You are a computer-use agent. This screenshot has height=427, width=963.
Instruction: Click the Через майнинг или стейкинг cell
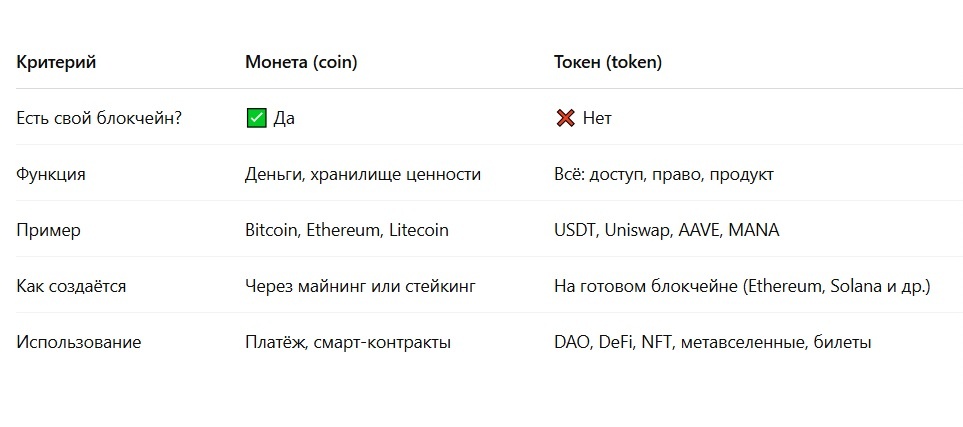pyautogui.click(x=361, y=286)
